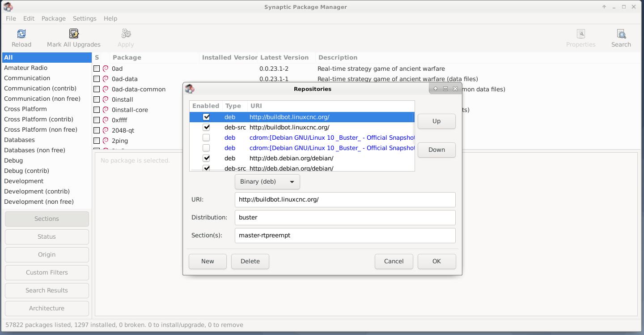
Task: Cancel the Repositories dialog
Action: [394, 261]
